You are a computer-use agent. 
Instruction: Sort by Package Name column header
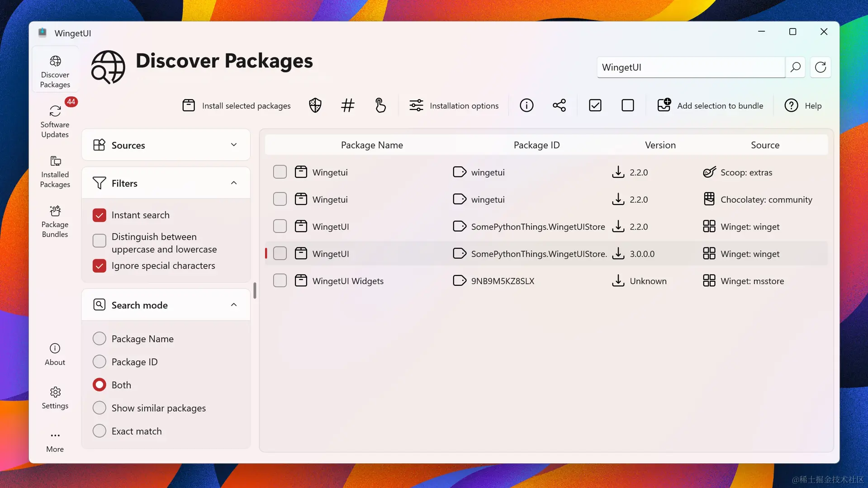tap(372, 145)
